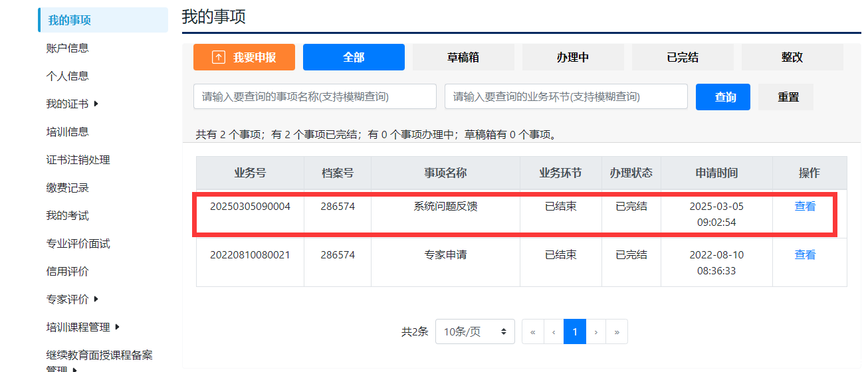Go to next page arrow

[x=596, y=331]
